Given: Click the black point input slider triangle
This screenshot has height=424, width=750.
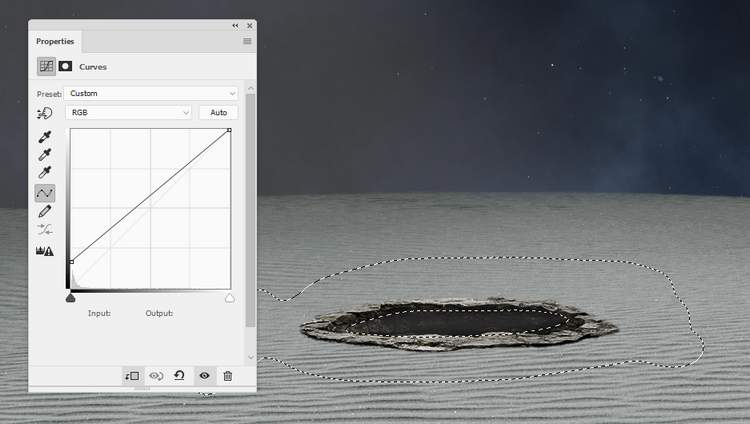Looking at the screenshot, I should (x=70, y=298).
